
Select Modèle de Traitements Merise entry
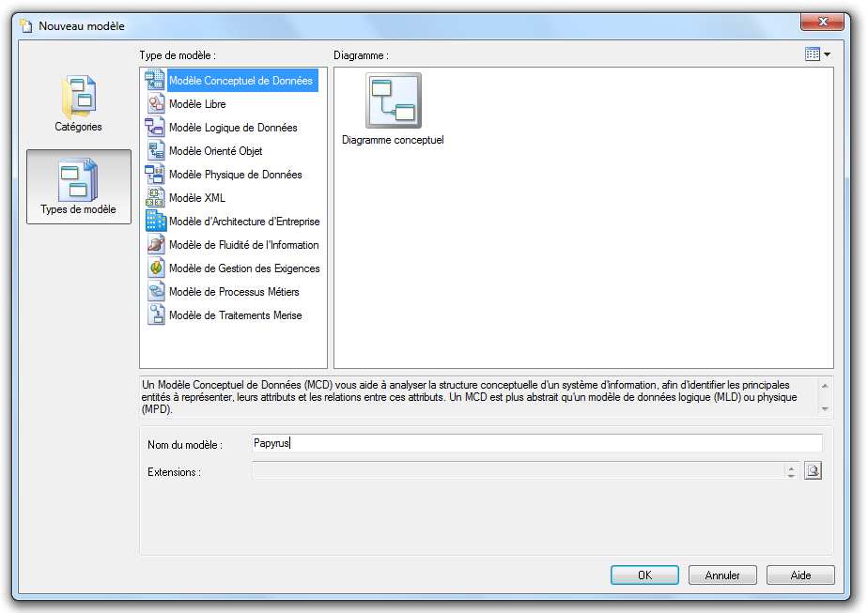coord(235,315)
